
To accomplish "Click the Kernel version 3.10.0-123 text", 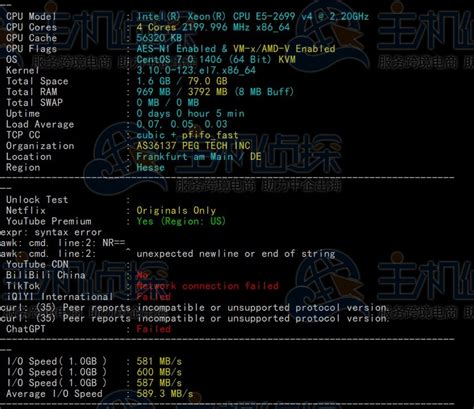I will (x=196, y=70).
